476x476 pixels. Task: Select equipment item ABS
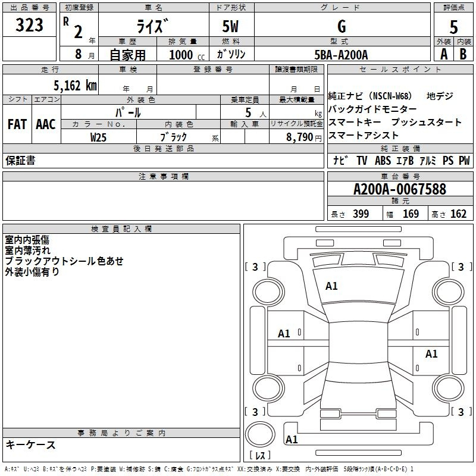click(383, 161)
